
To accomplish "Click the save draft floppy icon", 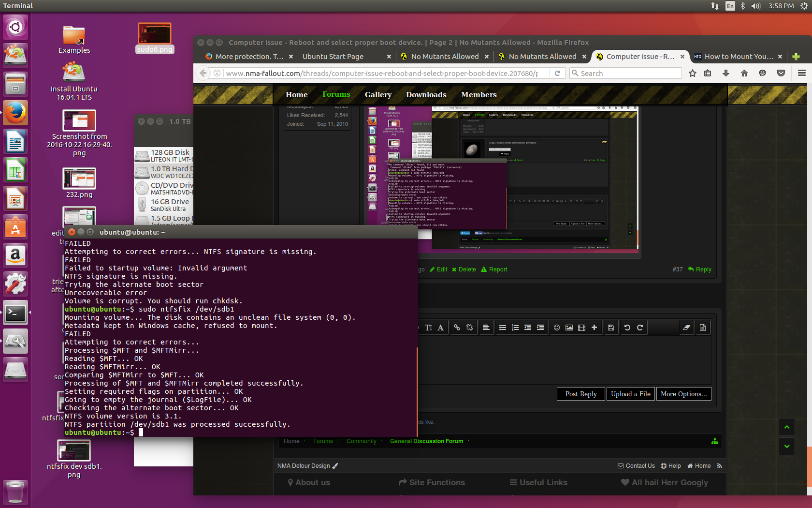I will 611,328.
